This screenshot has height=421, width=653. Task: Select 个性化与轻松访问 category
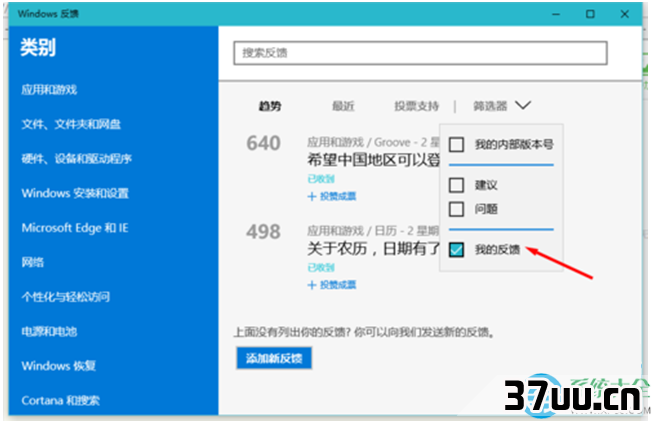[66, 297]
